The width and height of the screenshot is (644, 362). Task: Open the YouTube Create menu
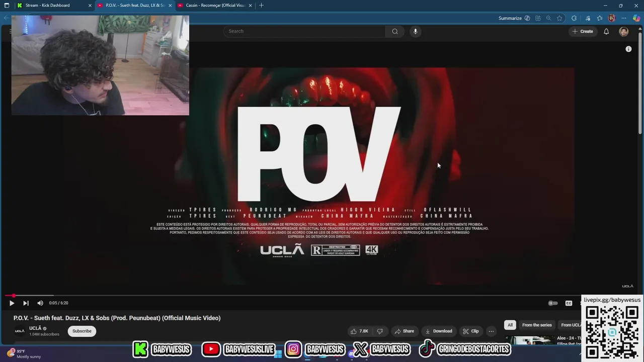(582, 31)
